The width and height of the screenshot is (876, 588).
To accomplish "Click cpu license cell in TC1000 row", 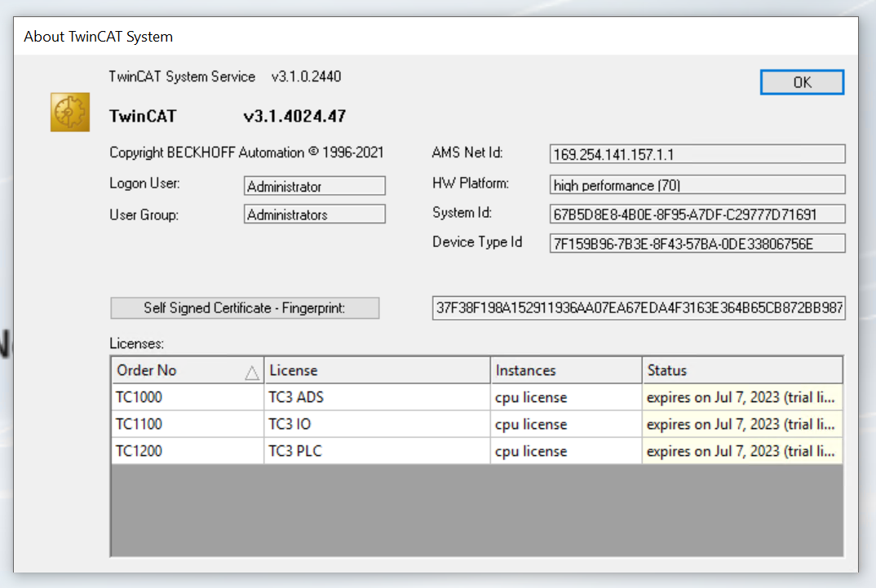I will [567, 397].
